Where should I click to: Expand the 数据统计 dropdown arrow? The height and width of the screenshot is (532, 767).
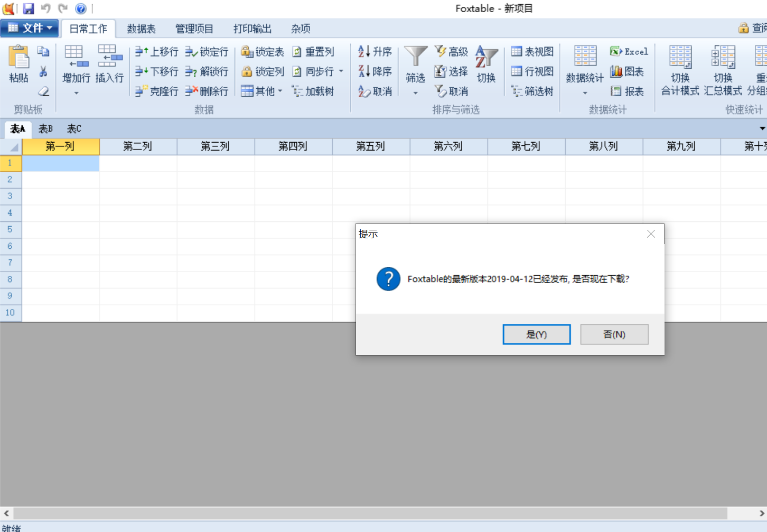pyautogui.click(x=585, y=93)
